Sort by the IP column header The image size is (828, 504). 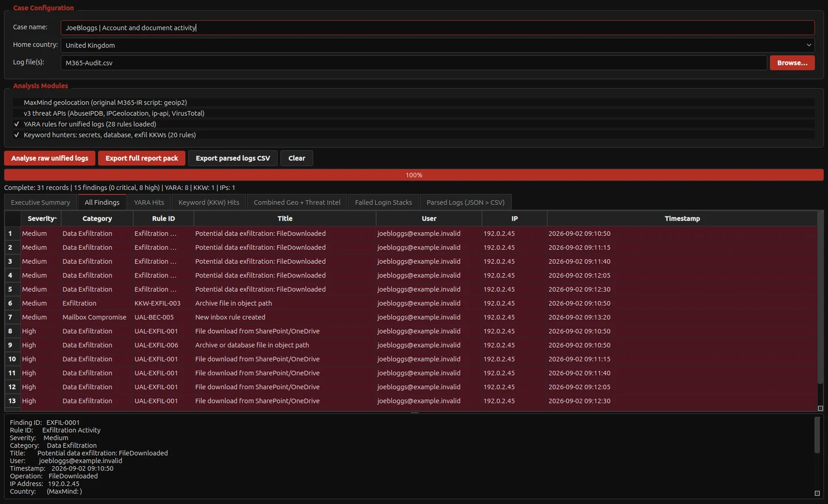coord(515,218)
